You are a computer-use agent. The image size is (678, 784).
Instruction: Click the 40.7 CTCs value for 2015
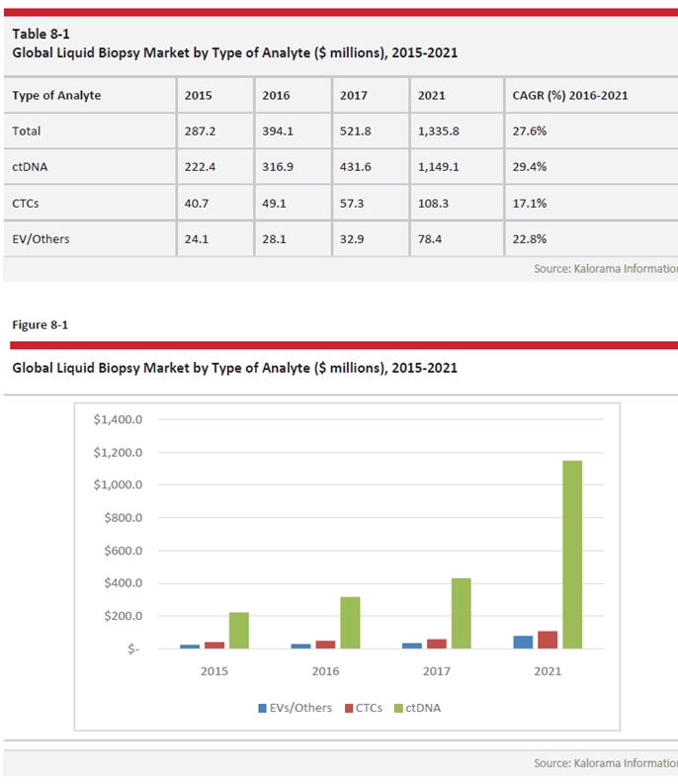[197, 202]
